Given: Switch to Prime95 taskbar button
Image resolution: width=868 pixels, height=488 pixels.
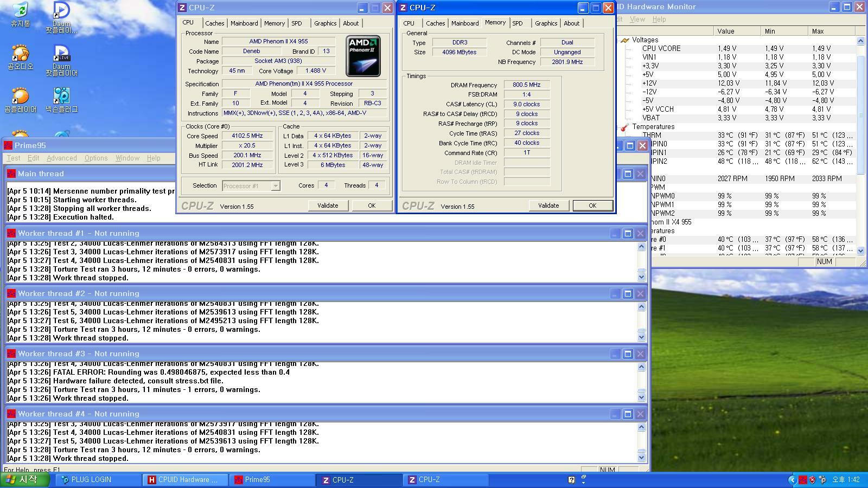Looking at the screenshot, I should click(271, 480).
